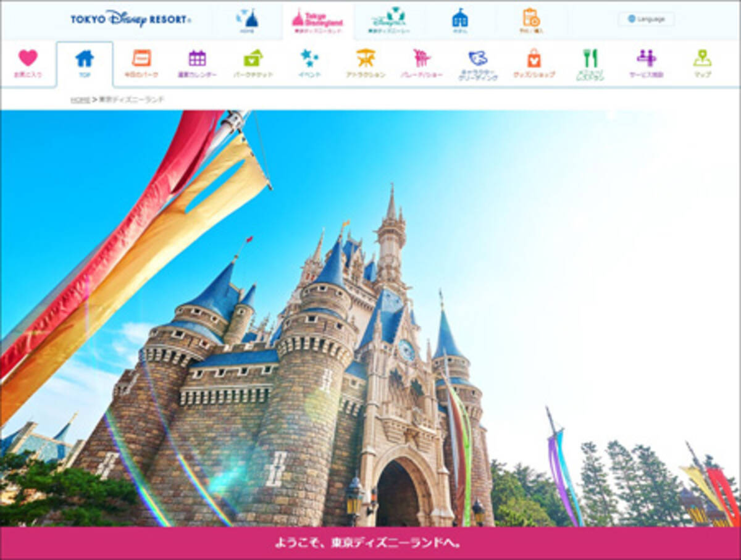Click the HOME breadcrumb link
The height and width of the screenshot is (560, 741).
click(x=80, y=99)
